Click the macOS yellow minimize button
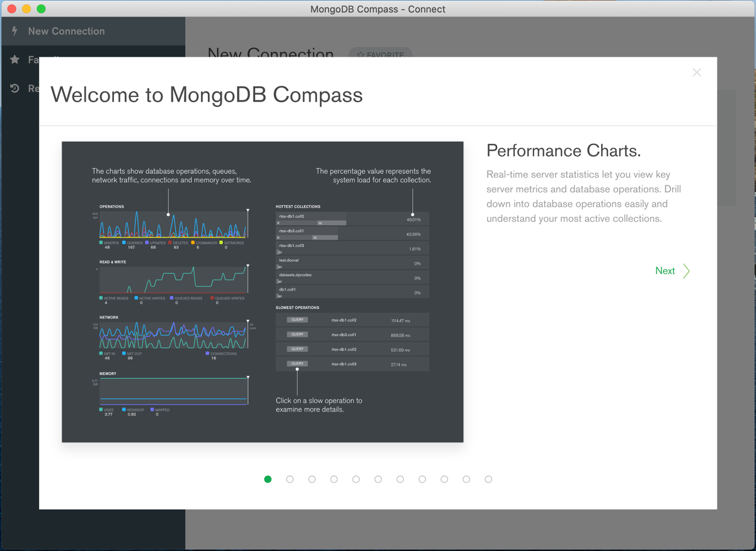756x551 pixels. [26, 9]
